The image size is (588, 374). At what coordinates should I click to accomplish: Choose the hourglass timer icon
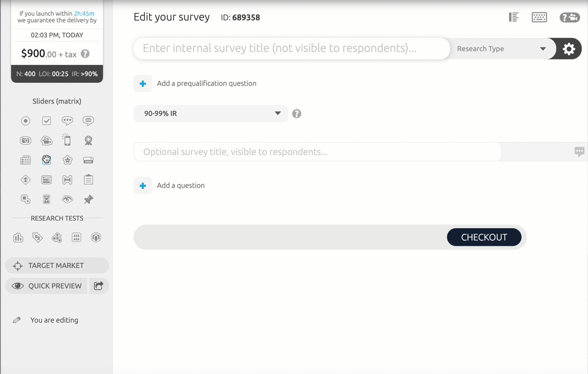46,199
